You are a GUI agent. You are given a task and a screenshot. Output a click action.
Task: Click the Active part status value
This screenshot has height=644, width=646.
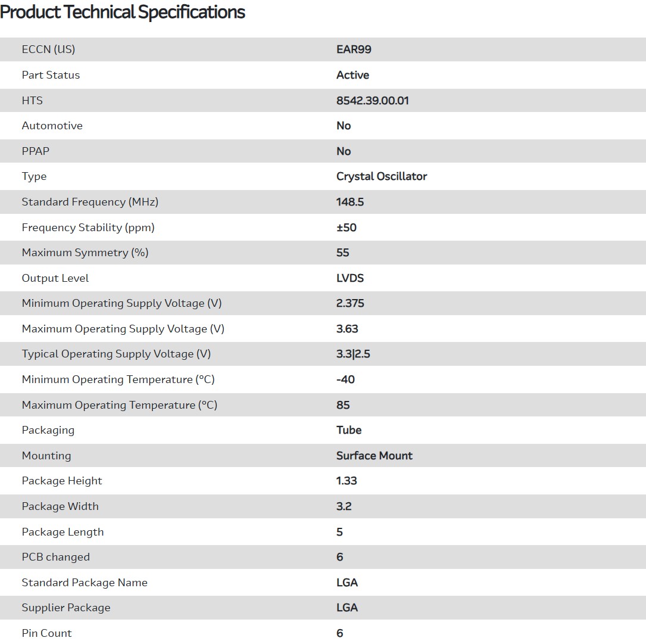click(352, 75)
